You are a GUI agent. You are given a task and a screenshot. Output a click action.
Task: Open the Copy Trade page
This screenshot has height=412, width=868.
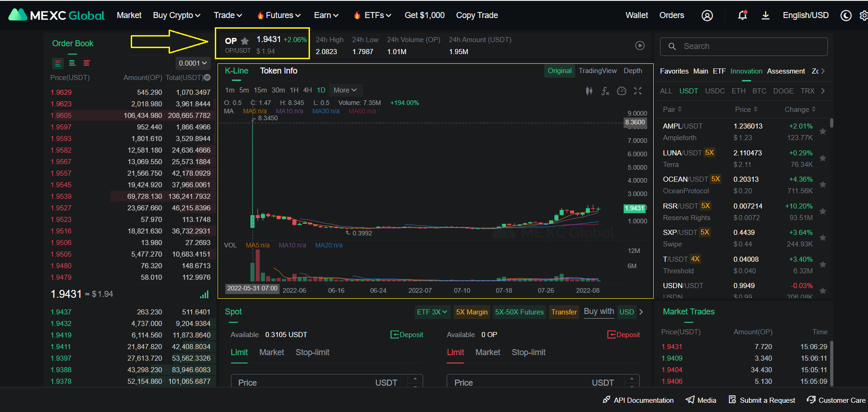(477, 15)
